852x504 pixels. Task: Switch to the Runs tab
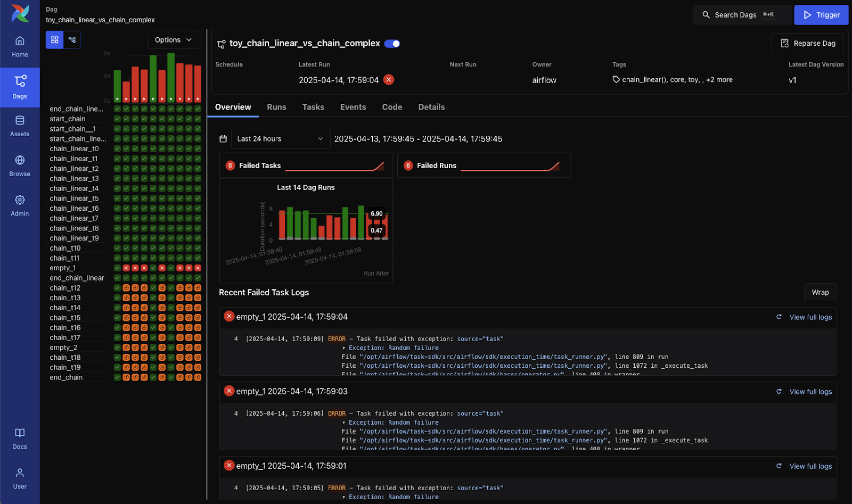(276, 107)
